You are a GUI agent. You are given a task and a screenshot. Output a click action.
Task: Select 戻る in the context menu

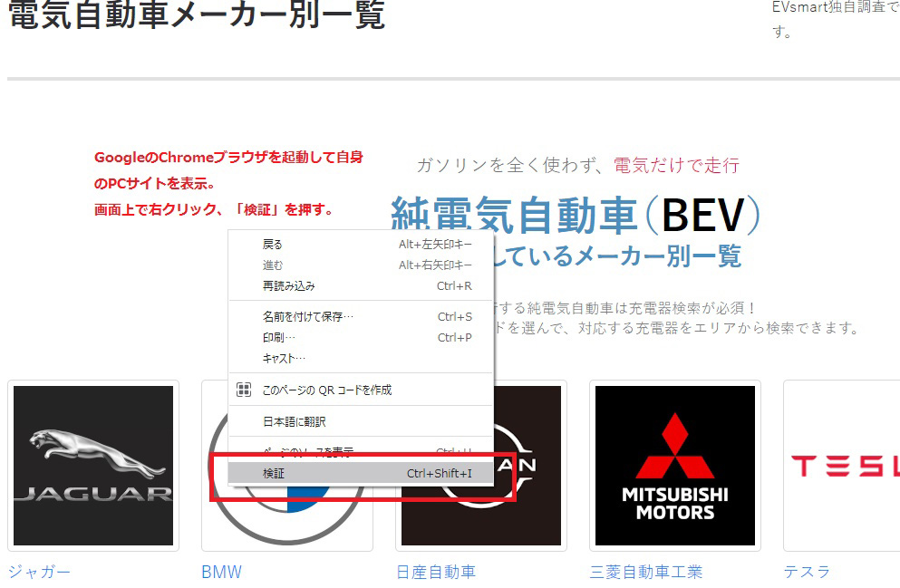361,245
